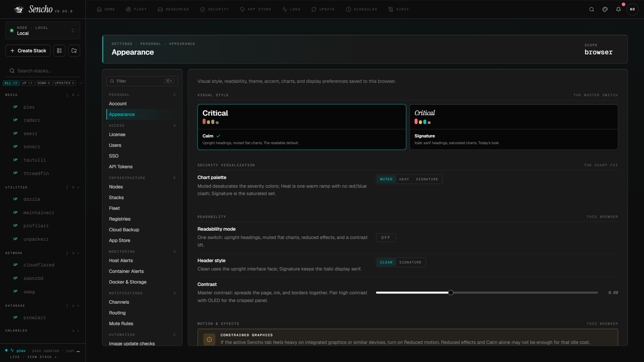Select the plex stack
This screenshot has width=644, height=362.
point(43,107)
